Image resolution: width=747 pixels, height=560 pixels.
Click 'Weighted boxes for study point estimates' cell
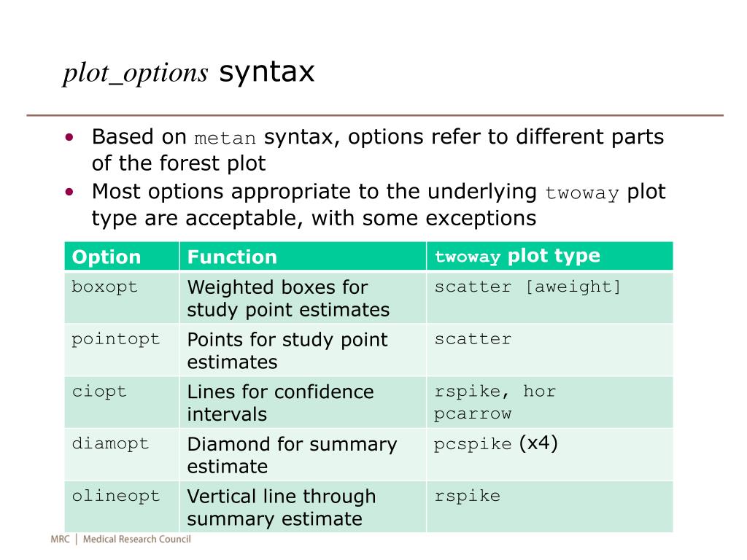303,297
